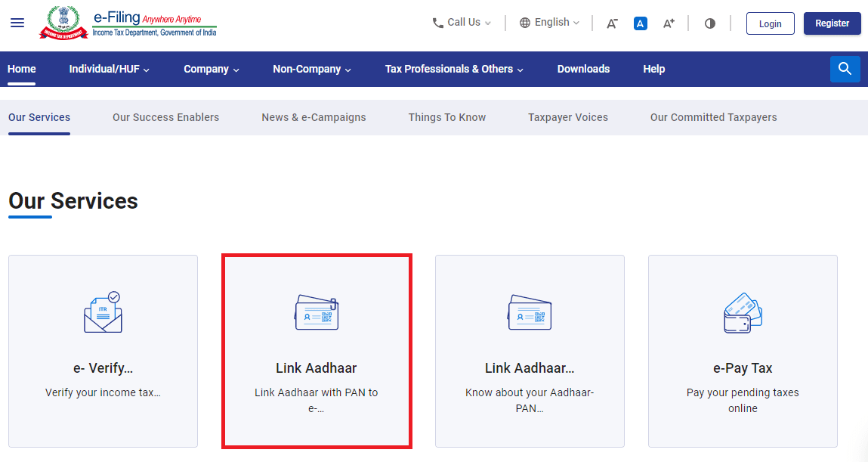This screenshot has height=462, width=868.
Task: Switch to Our Success Enablers tab
Action: point(166,117)
